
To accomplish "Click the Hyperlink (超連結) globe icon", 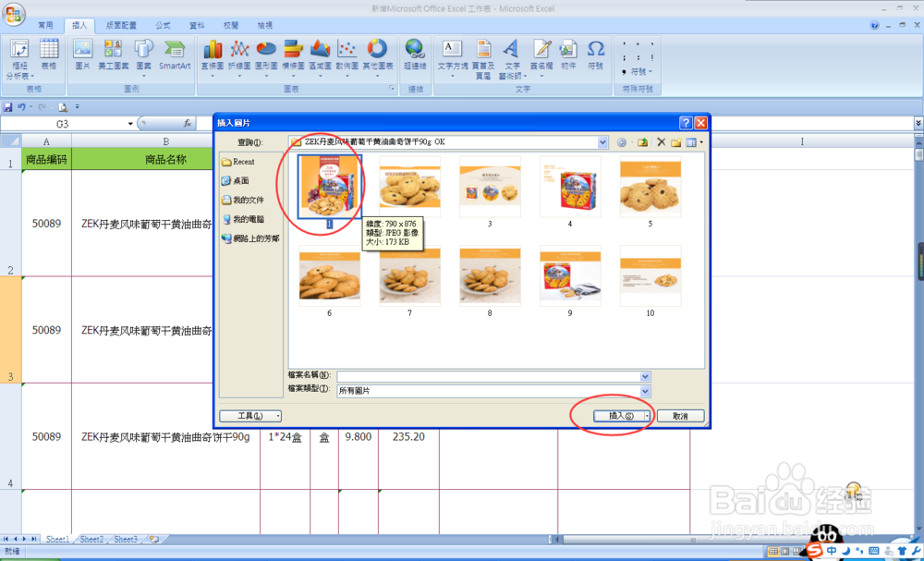I will click(415, 50).
